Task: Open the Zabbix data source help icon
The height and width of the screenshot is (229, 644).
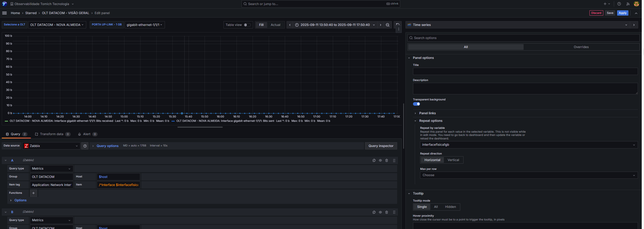Action: pyautogui.click(x=85, y=146)
